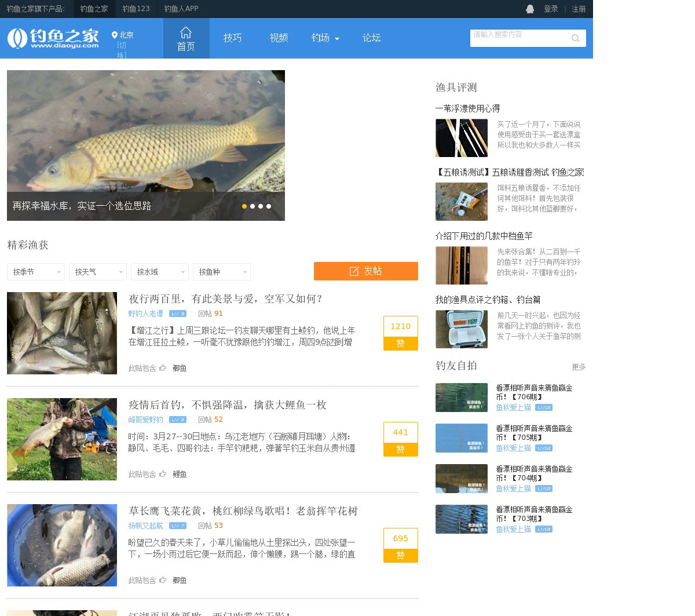Open the 技巧 navigation tab
This screenshot has height=616, width=695.
tap(232, 38)
